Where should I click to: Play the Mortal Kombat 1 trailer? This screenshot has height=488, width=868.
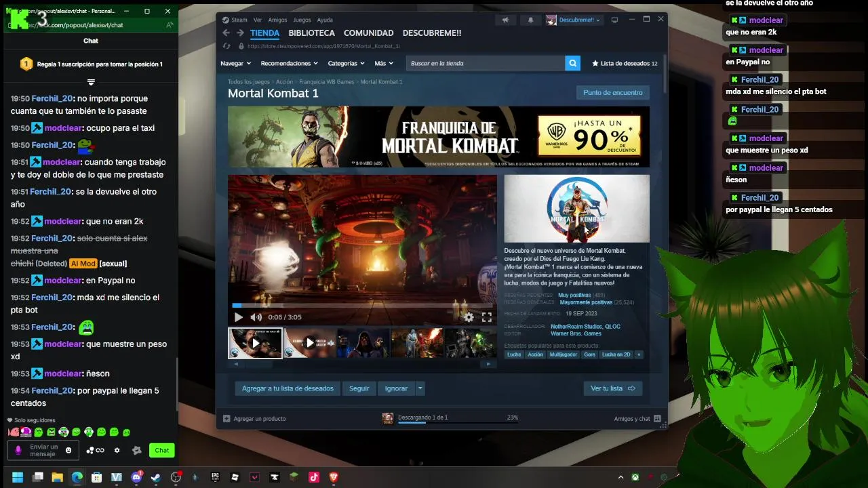238,317
